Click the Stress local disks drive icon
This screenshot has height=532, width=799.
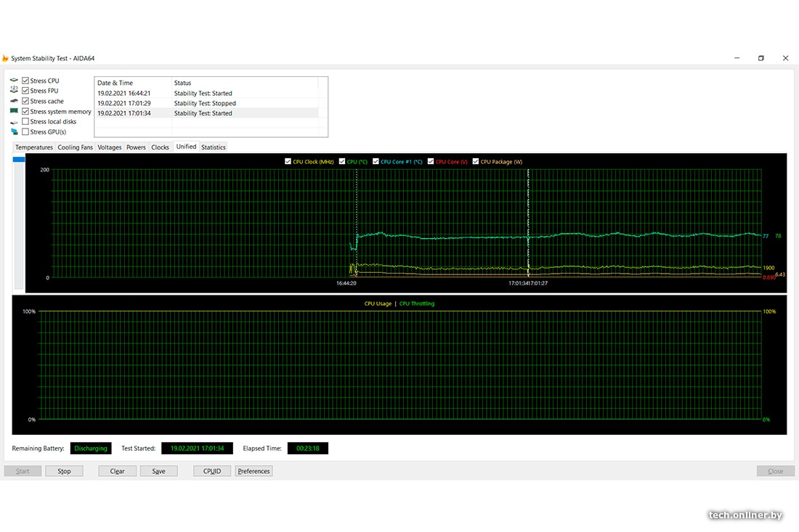[14, 122]
